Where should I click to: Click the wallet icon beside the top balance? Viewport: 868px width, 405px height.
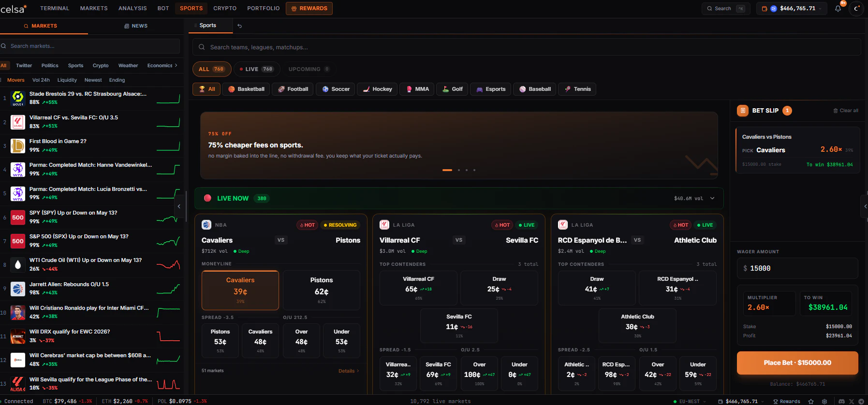(765, 8)
